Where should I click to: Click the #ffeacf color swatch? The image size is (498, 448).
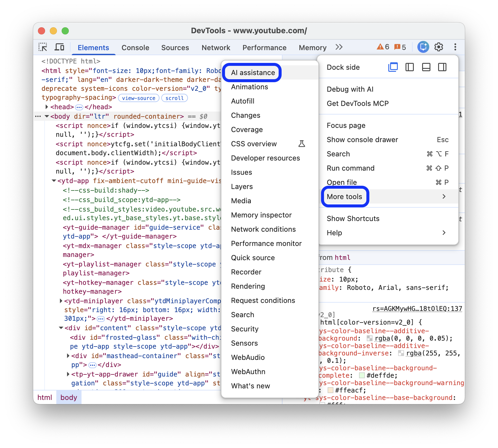(x=330, y=390)
